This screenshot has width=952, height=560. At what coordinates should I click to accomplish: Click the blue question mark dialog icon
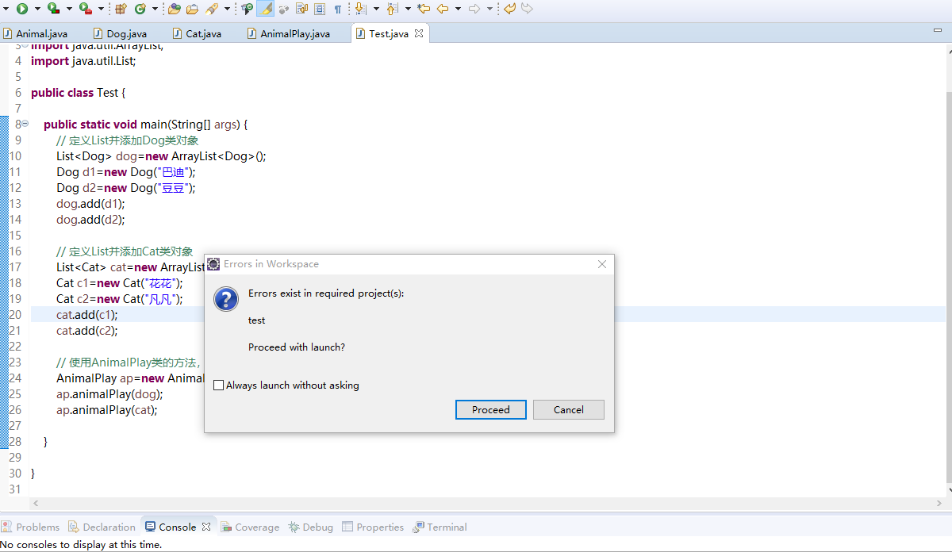coord(226,299)
